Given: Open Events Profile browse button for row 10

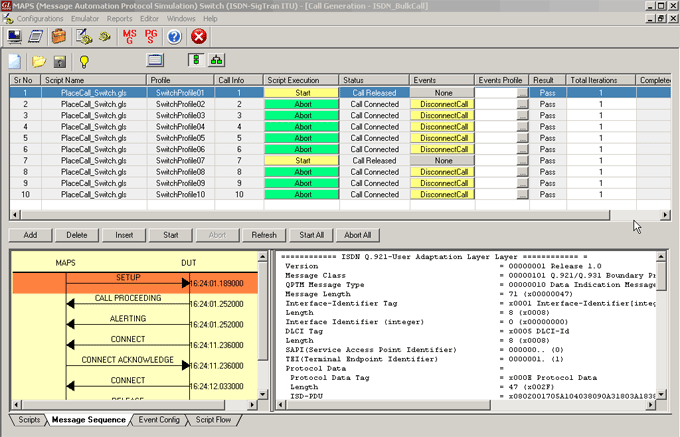Looking at the screenshot, I should tap(522, 194).
